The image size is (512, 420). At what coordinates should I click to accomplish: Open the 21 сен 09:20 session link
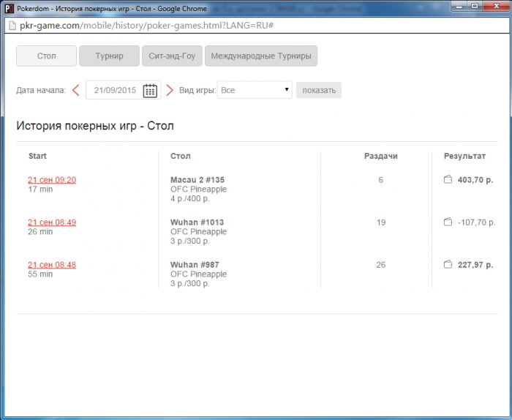pos(52,180)
